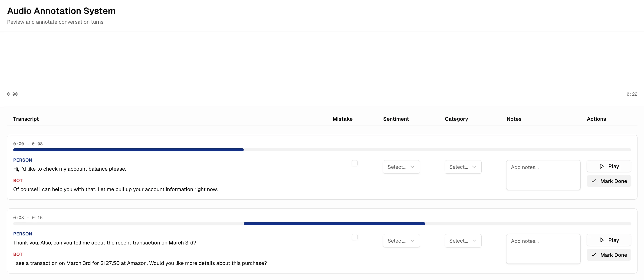Click the Category column header
The height and width of the screenshot is (280, 644).
(x=456, y=119)
